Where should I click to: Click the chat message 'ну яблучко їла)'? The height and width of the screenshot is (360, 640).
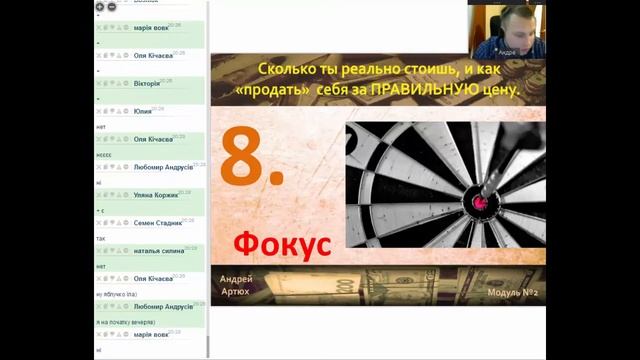click(117, 294)
